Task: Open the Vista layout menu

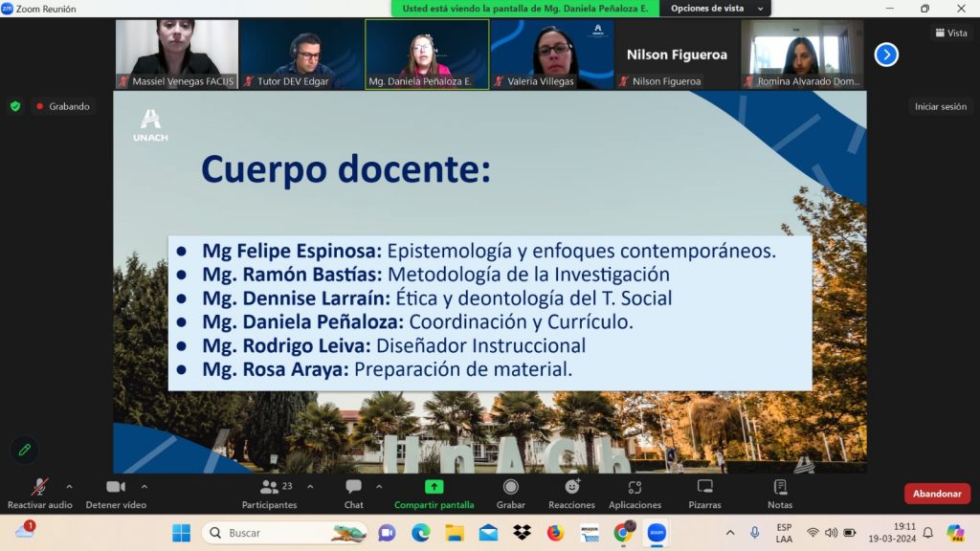Action: click(950, 33)
